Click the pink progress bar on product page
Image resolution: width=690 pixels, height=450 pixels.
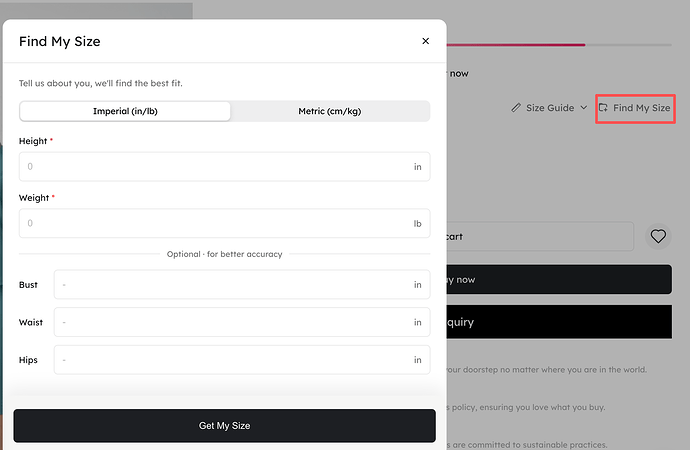click(516, 44)
